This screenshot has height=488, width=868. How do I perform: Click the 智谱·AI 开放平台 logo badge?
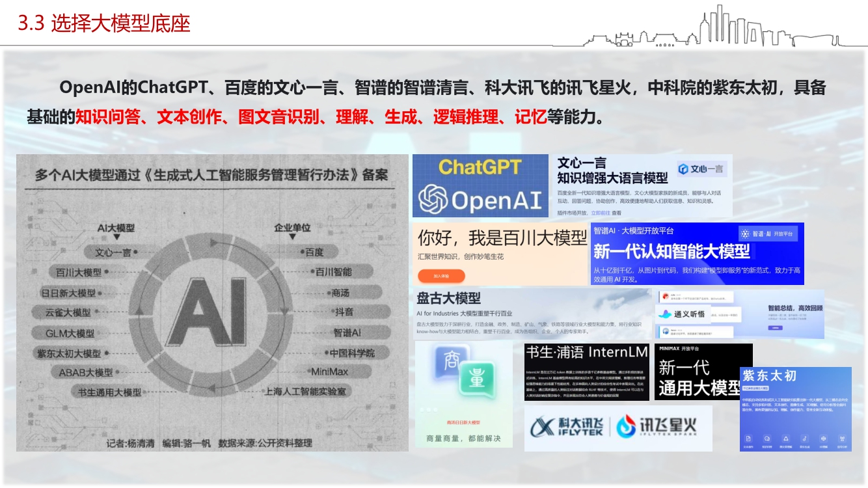[766, 234]
